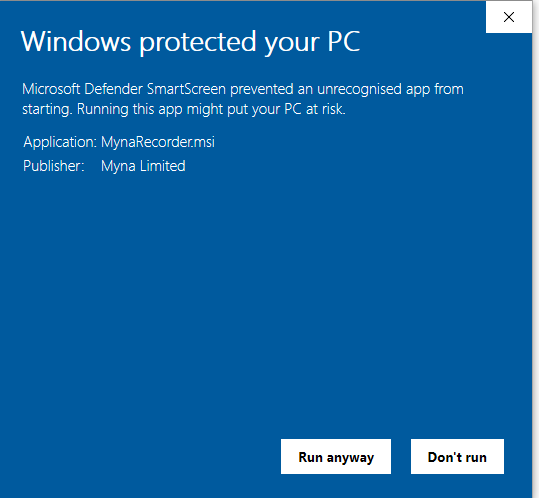
Task: Click the ".msi" extension of the application name
Action: pyautogui.click(x=204, y=142)
